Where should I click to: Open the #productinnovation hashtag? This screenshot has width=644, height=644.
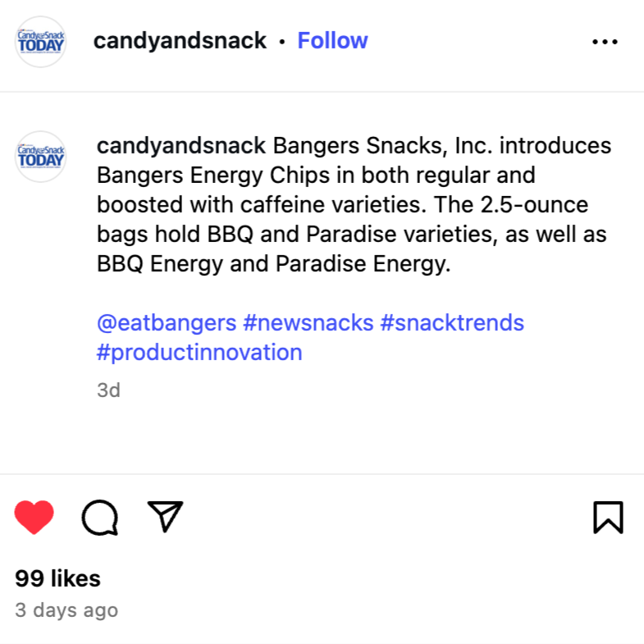tap(199, 353)
